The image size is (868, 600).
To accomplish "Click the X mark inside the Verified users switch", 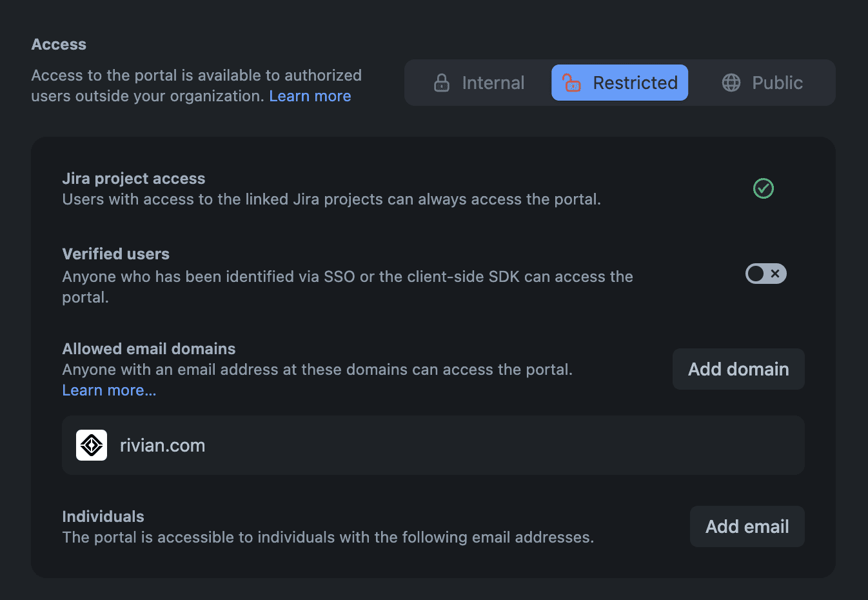I will pyautogui.click(x=775, y=274).
